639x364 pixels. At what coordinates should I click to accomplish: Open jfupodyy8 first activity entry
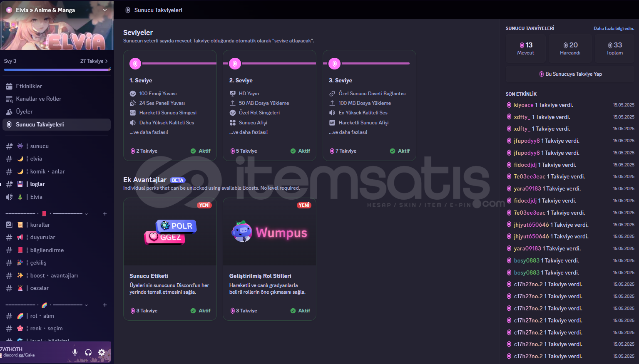click(527, 141)
